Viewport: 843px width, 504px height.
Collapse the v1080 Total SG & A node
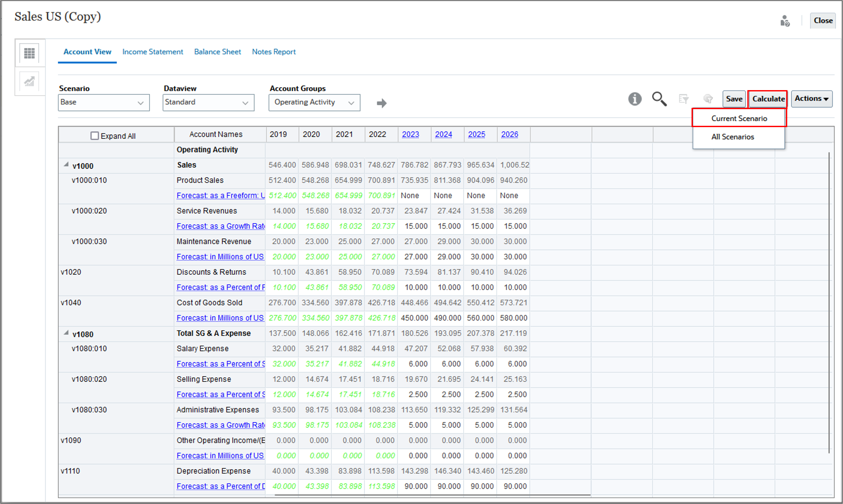tap(66, 333)
